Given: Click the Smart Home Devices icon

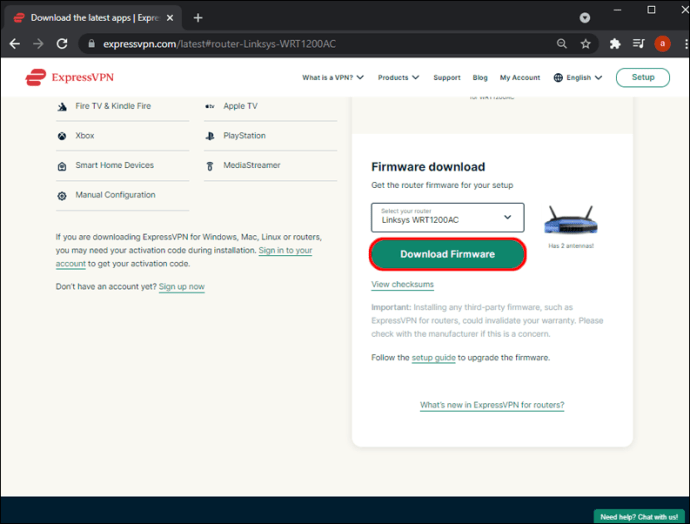Looking at the screenshot, I should tap(62, 166).
